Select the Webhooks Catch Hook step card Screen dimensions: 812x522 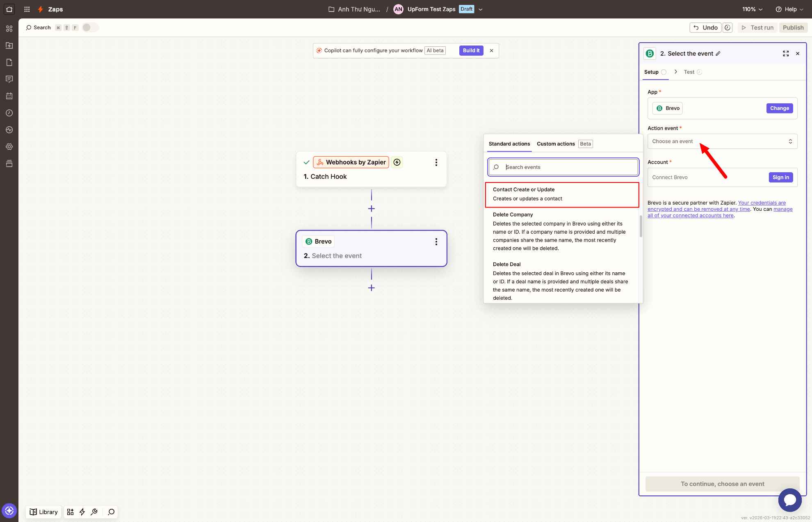click(372, 169)
